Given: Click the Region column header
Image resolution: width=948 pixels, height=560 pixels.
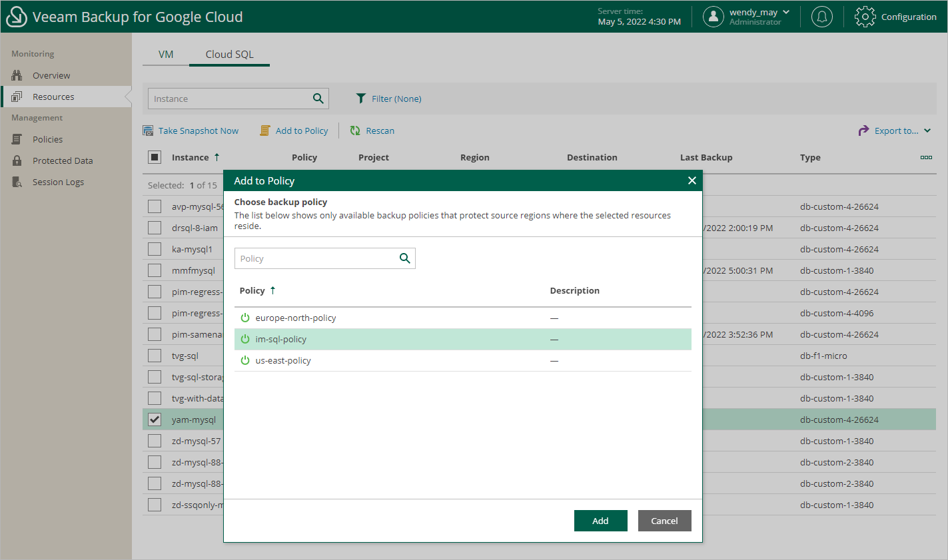Looking at the screenshot, I should coord(475,157).
